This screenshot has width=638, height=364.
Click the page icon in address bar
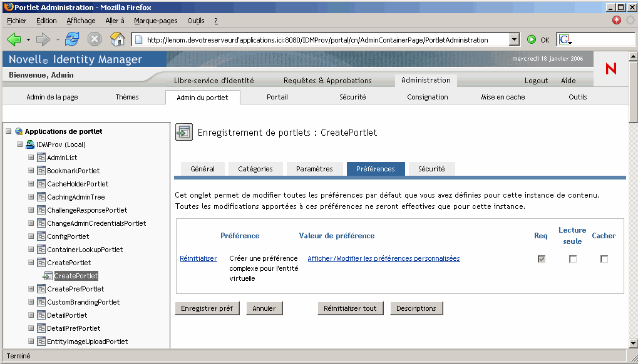139,40
